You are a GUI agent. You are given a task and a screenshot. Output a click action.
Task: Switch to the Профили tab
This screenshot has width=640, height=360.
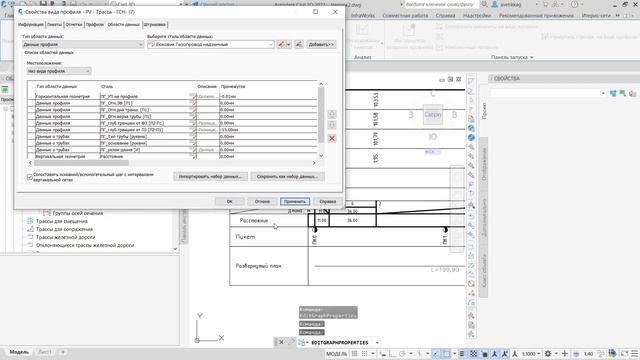(x=95, y=24)
